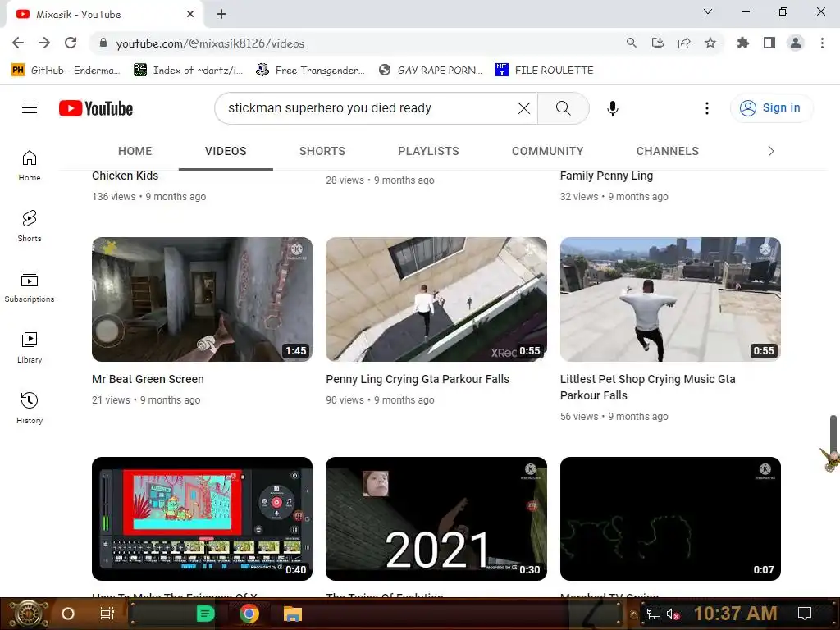Open the GitHub - Enderma bookmark
840x630 pixels.
[65, 71]
